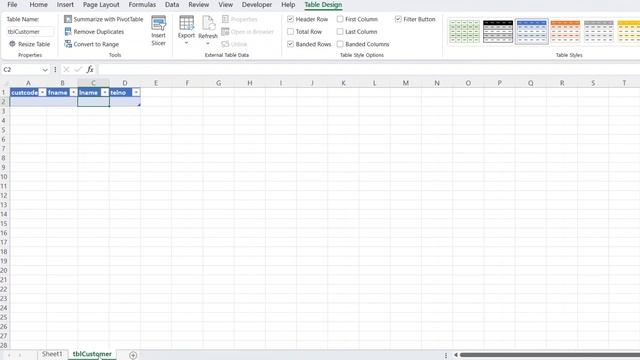Screen dimensions: 640x360
Task: Select column E header
Action: pyautogui.click(x=156, y=83)
